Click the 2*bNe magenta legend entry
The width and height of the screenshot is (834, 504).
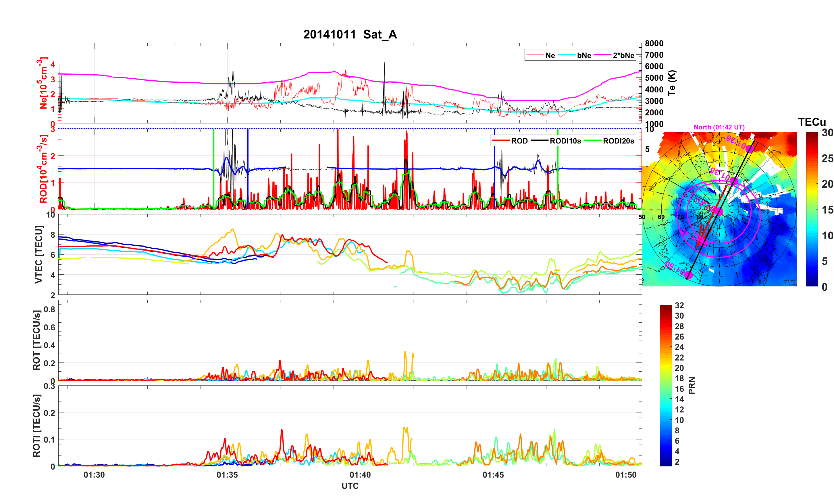[x=623, y=55]
